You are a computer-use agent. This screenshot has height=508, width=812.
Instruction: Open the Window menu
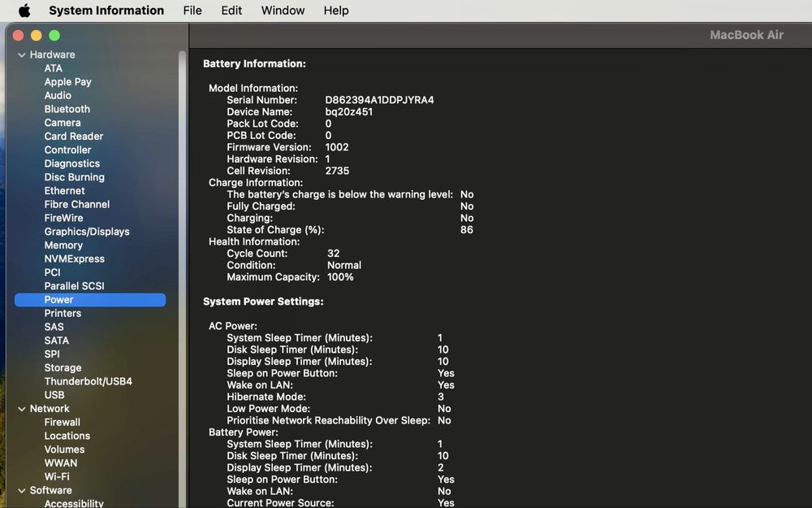click(283, 11)
